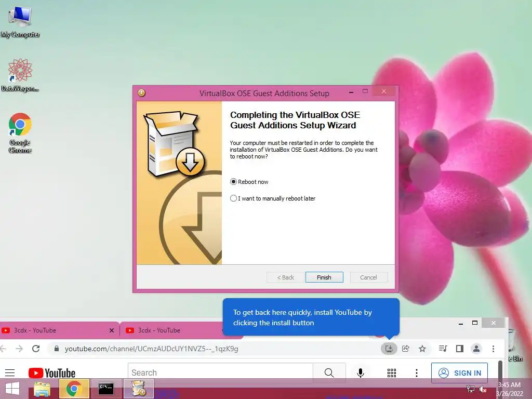Click the VirtualBox setup title bar icon
532x399 pixels.
(x=141, y=92)
